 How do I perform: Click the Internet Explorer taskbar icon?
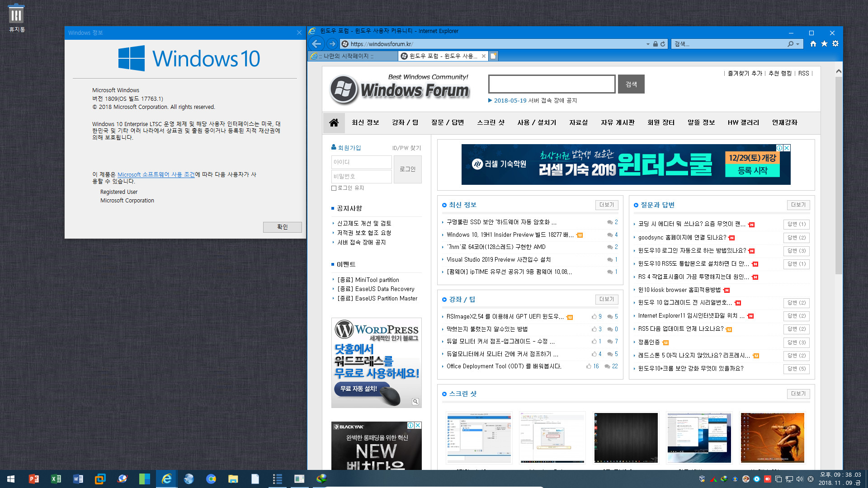166,479
